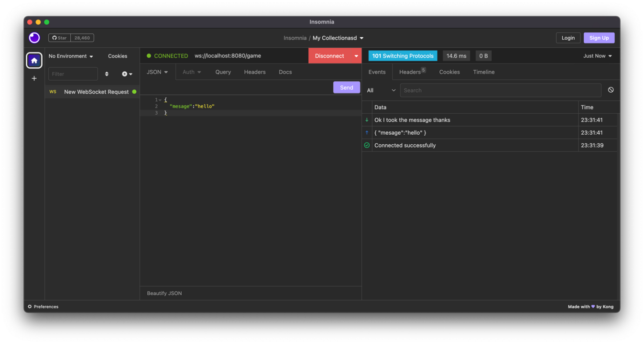Click the plus icon in left sidebar
Screen dimensions: 644x344
(x=34, y=78)
